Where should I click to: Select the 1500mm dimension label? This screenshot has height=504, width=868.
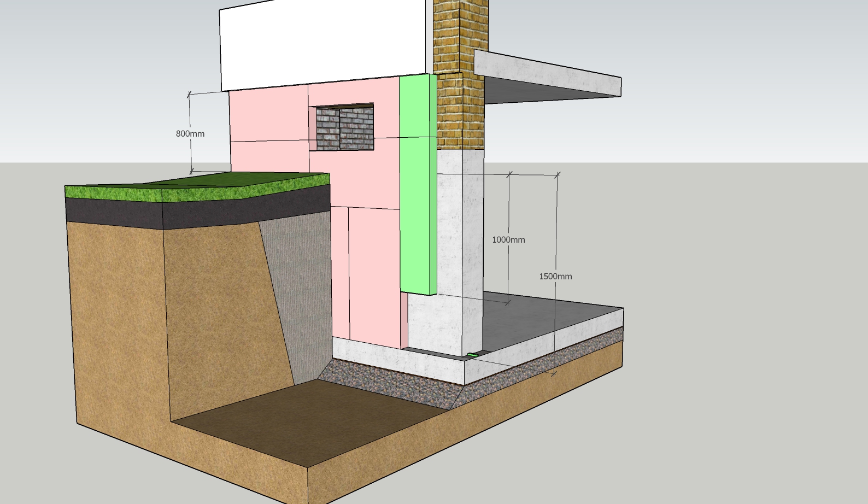point(555,276)
